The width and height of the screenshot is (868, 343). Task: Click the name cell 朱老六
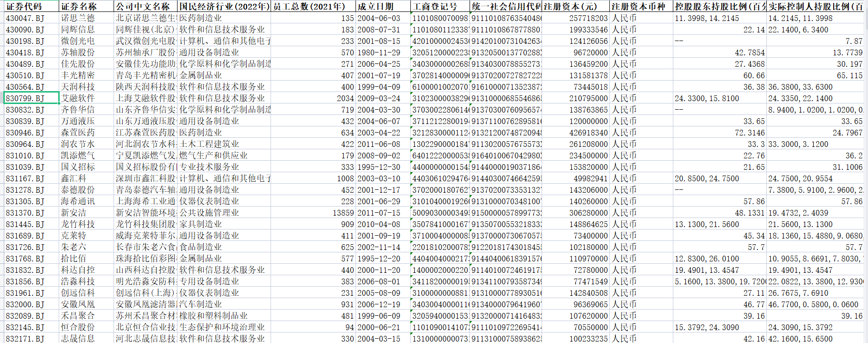pos(86,247)
